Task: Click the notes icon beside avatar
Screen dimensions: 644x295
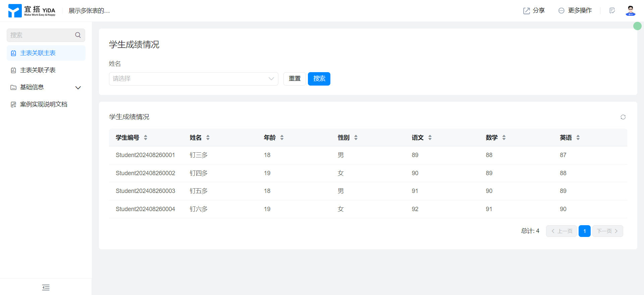Action: click(612, 11)
